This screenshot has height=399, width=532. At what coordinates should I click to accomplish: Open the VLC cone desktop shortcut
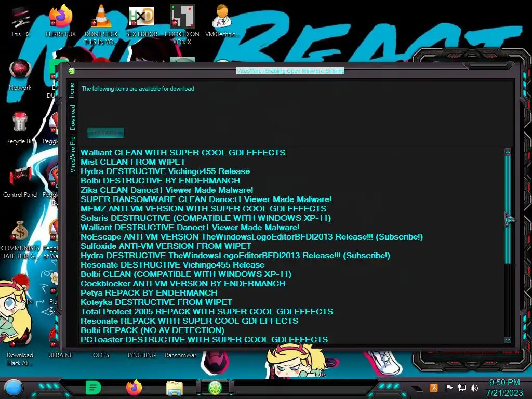click(101, 24)
